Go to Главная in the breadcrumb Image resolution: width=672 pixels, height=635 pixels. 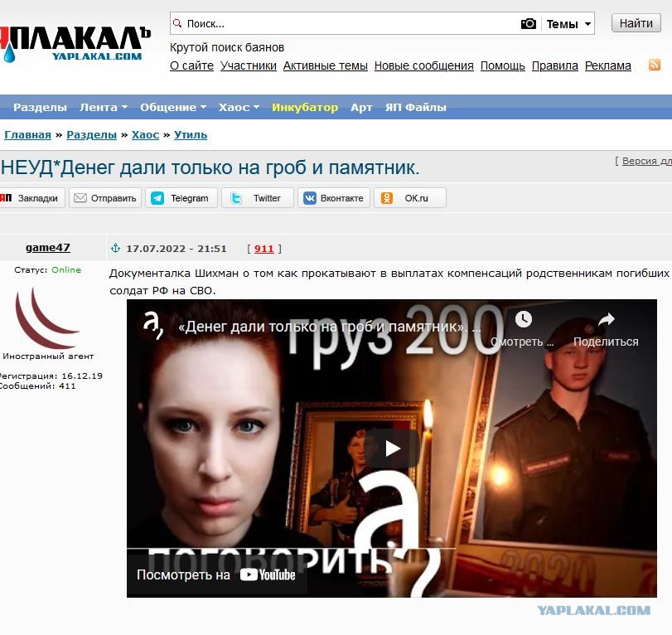tap(27, 134)
